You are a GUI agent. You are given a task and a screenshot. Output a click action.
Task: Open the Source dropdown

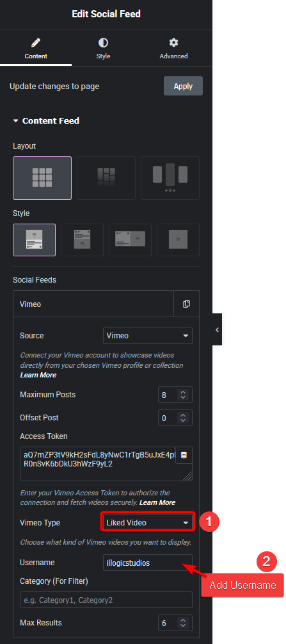[x=148, y=336]
